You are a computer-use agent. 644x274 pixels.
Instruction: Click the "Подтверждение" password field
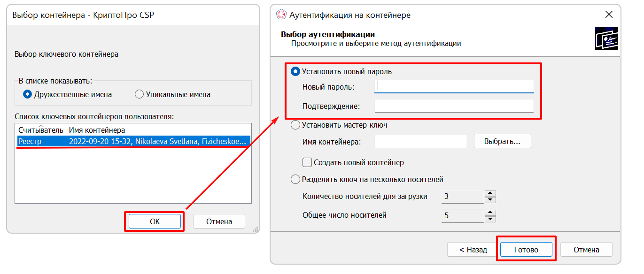[454, 106]
